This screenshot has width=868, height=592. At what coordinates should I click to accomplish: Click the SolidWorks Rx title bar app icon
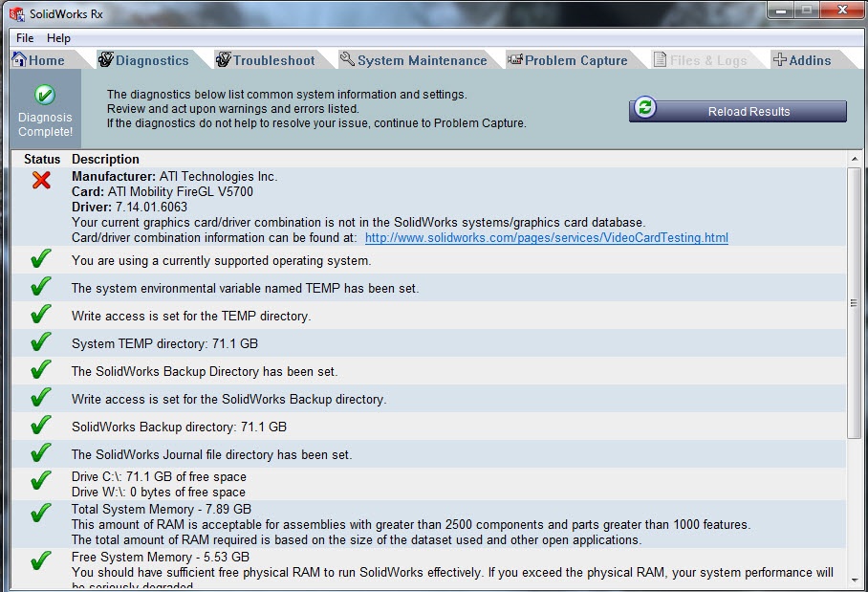click(17, 13)
